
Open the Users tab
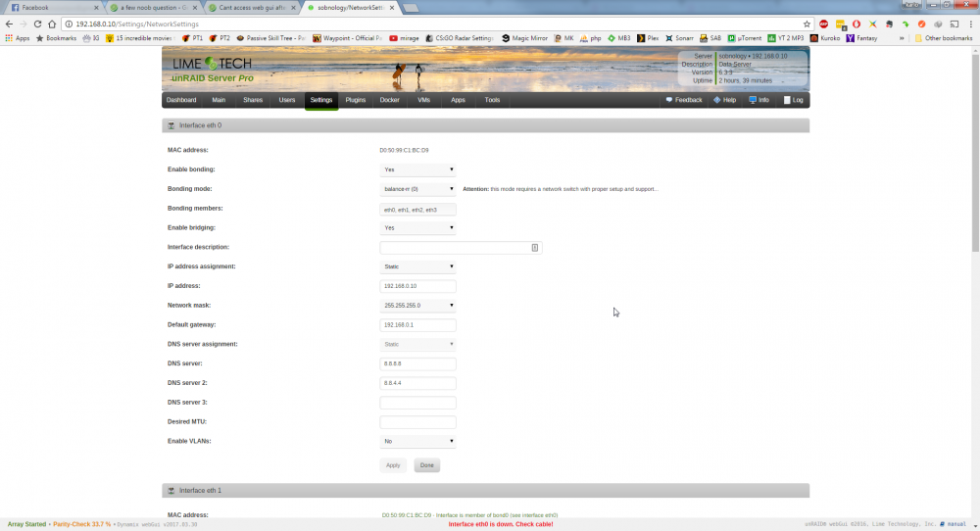[287, 100]
